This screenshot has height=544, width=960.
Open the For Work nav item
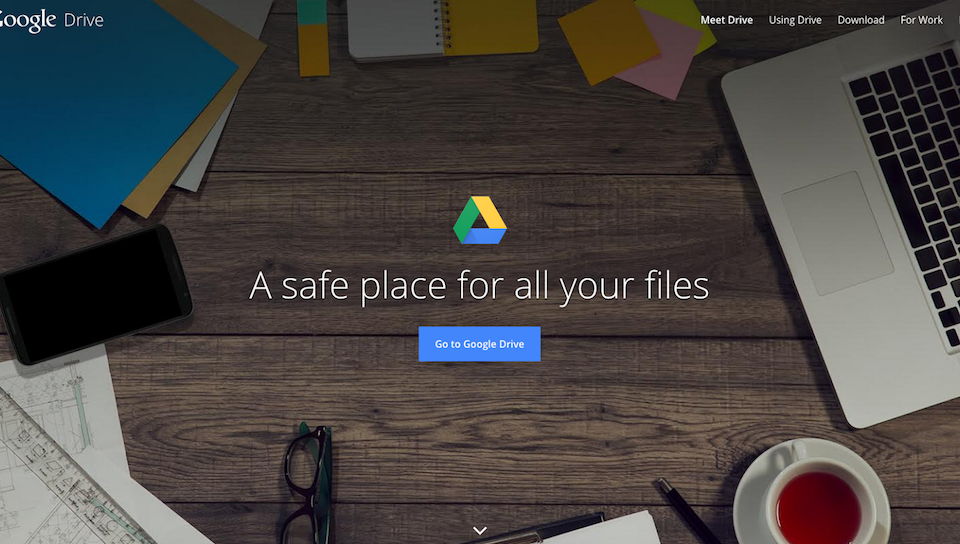921,20
